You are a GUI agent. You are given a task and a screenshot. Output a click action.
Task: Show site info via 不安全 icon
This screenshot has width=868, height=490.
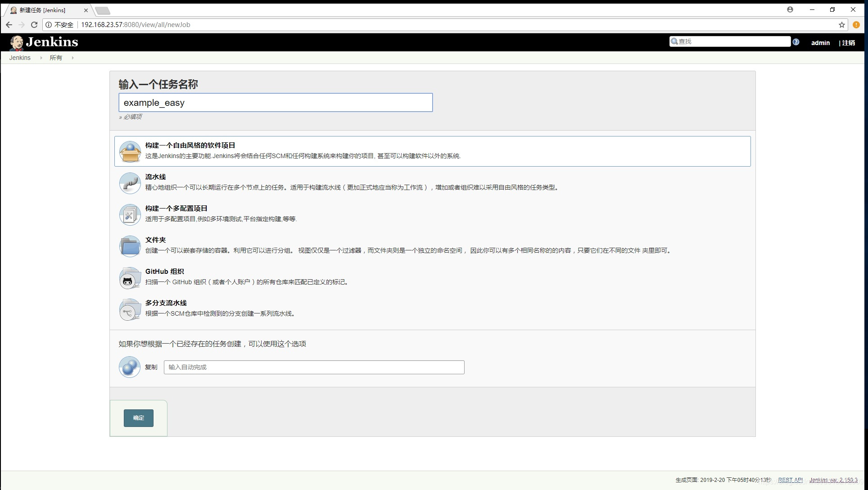coord(49,25)
